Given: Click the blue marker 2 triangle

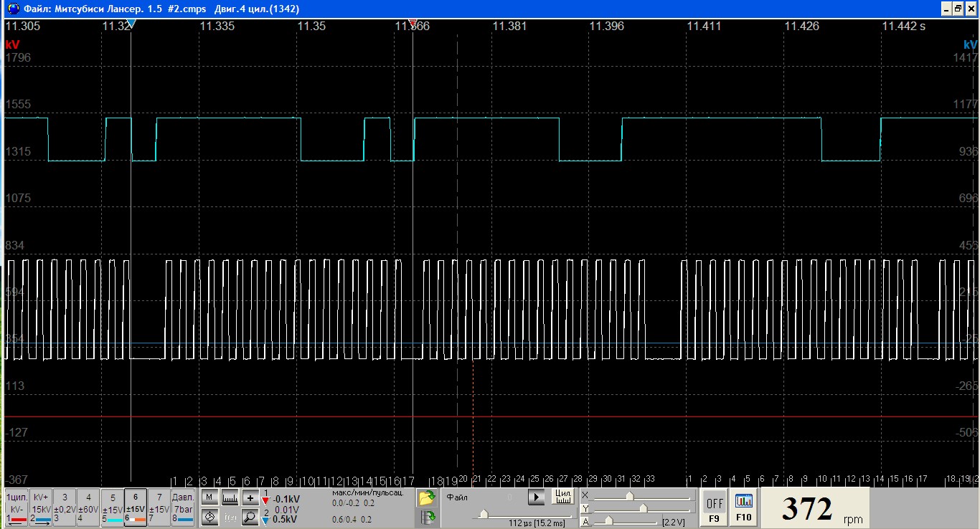Looking at the screenshot, I should tap(265, 520).
